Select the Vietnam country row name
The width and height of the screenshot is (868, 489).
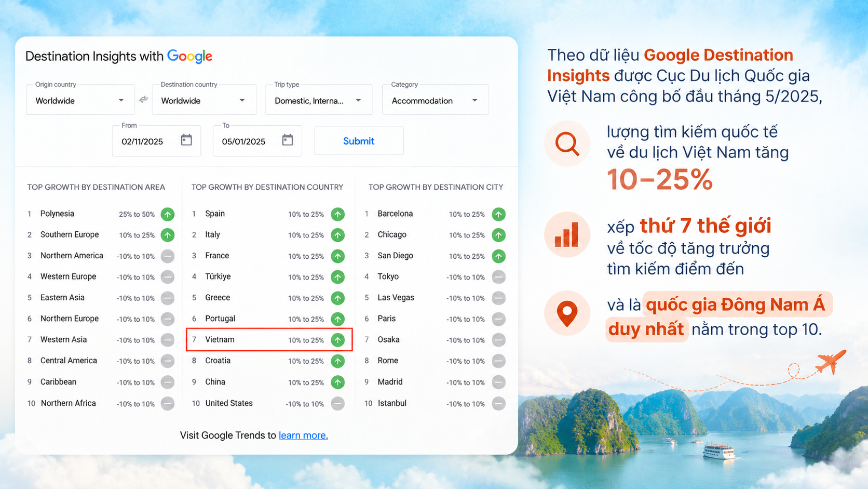[220, 339]
